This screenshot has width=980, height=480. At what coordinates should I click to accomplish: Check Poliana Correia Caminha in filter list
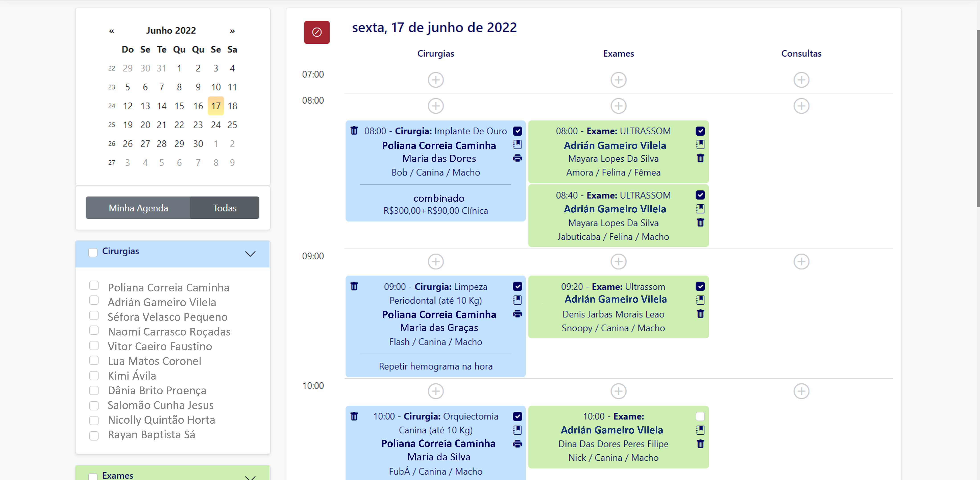click(94, 285)
